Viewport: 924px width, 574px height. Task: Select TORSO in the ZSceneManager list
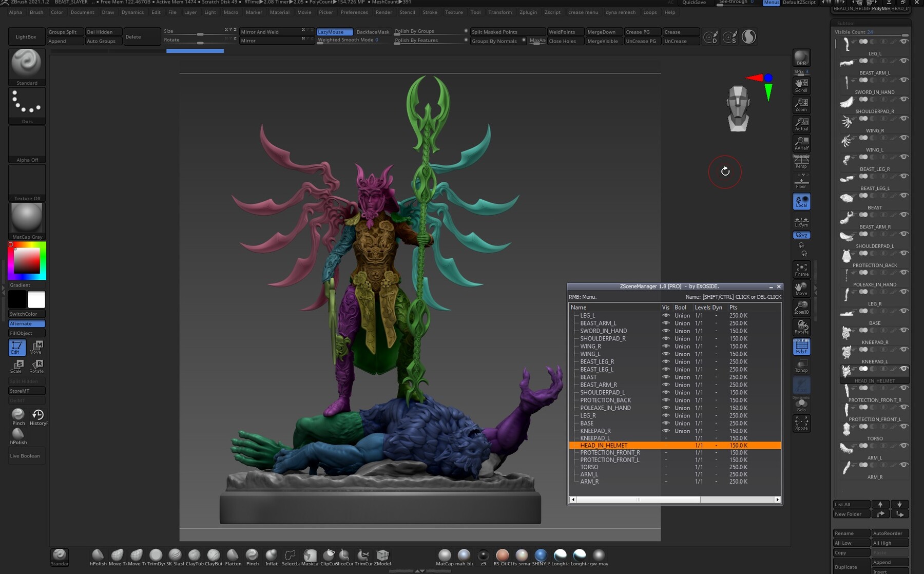point(589,467)
